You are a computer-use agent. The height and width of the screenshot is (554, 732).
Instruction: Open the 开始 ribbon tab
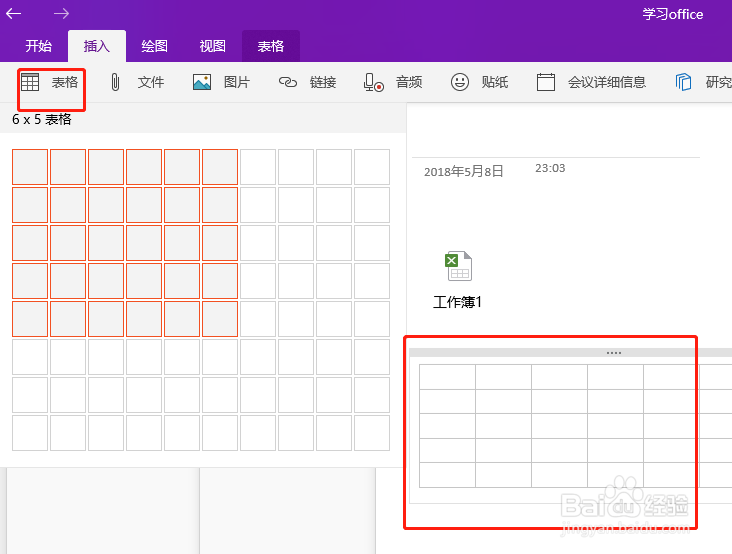click(x=39, y=46)
